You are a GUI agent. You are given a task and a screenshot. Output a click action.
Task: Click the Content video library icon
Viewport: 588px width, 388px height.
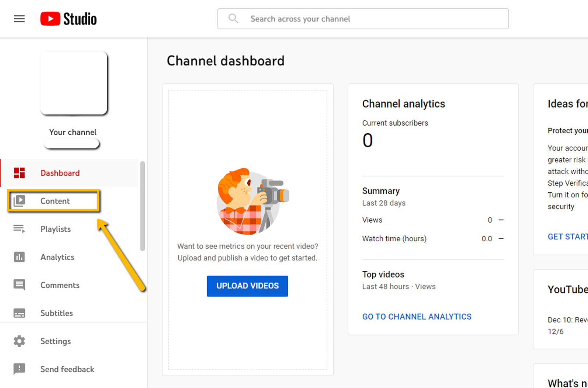coord(19,201)
